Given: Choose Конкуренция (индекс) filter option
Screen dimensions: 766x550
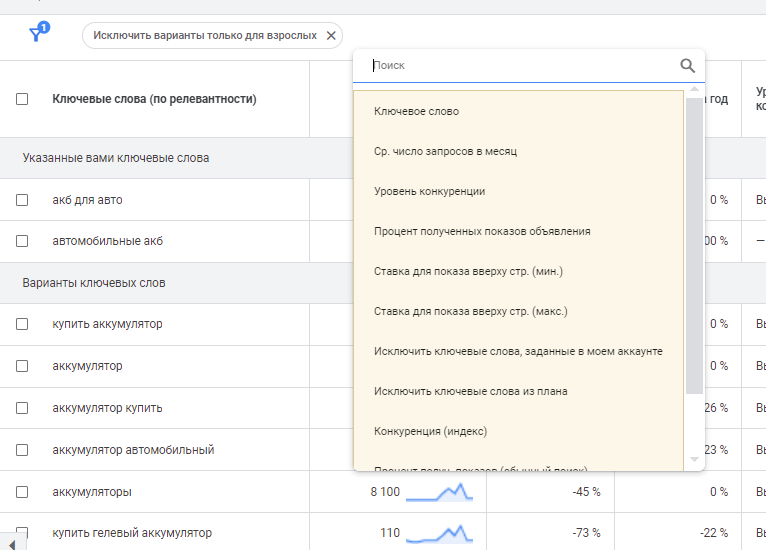Looking at the screenshot, I should coord(518,432).
